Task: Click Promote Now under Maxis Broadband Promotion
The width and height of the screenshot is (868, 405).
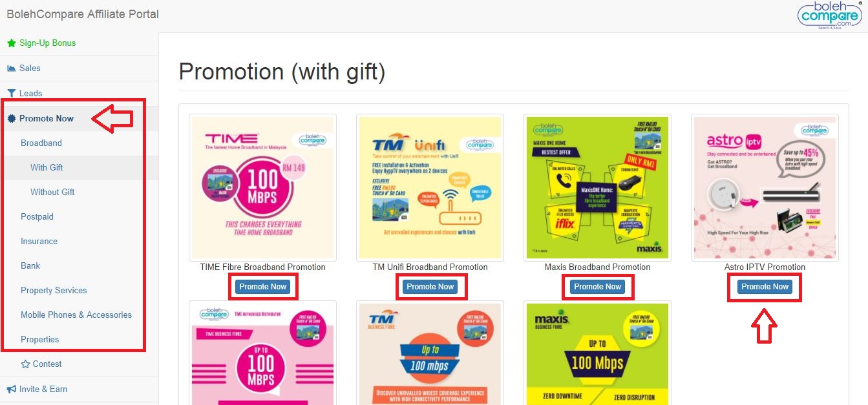Action: 597,287
